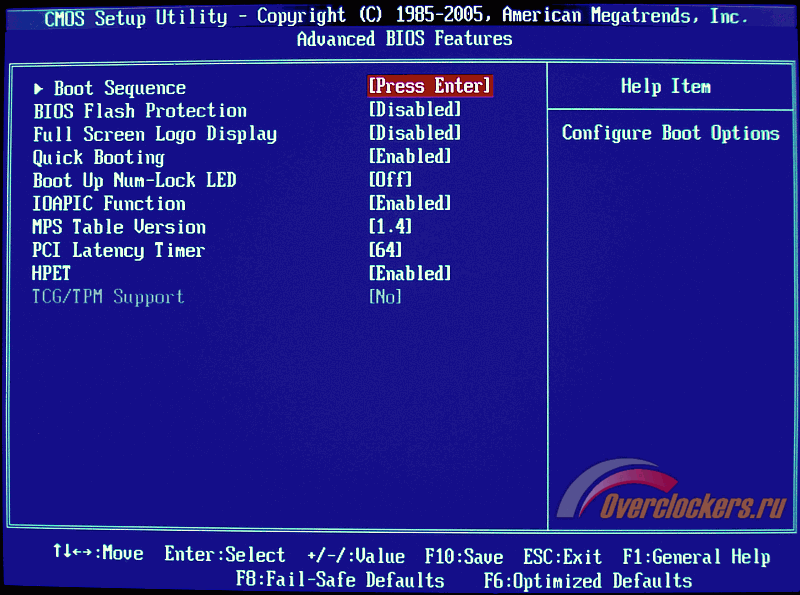Screen dimensions: 800x595
Task: Expand Boot Sequence arrow marker
Action: click(38, 89)
